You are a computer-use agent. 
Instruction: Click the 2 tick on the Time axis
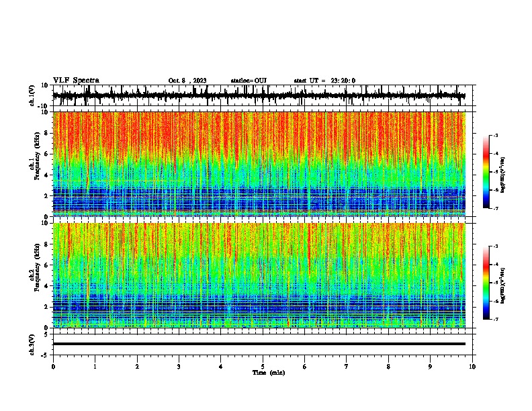(137, 367)
